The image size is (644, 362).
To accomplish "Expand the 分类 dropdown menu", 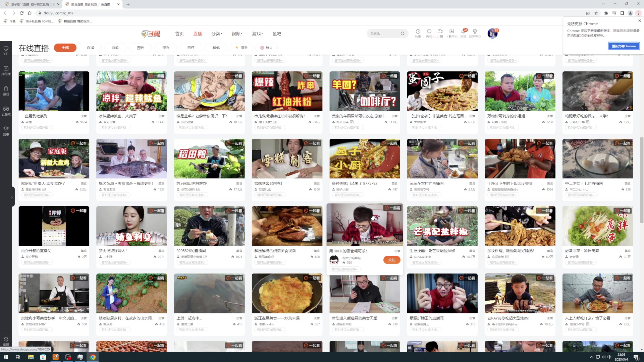I will tap(217, 34).
